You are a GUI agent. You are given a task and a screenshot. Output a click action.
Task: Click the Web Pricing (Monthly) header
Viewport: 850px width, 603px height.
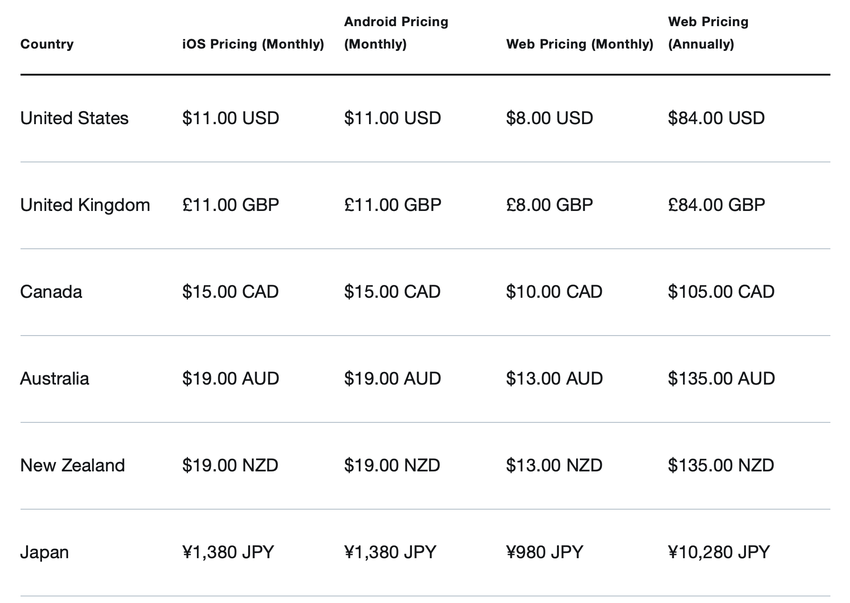coord(580,44)
